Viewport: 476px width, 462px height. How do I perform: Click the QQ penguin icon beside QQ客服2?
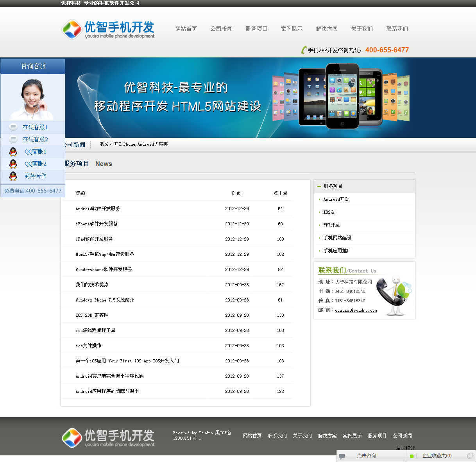pyautogui.click(x=13, y=164)
